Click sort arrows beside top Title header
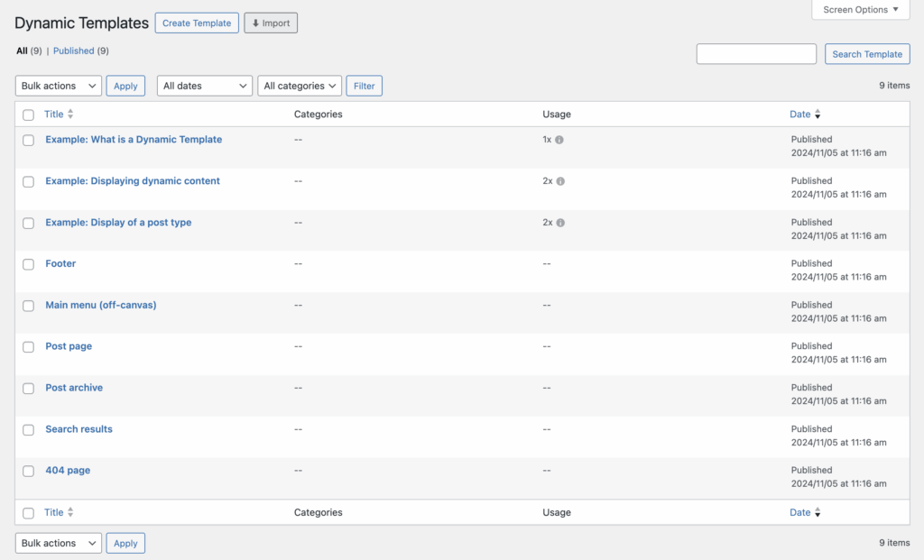The height and width of the screenshot is (560, 924). pyautogui.click(x=70, y=115)
